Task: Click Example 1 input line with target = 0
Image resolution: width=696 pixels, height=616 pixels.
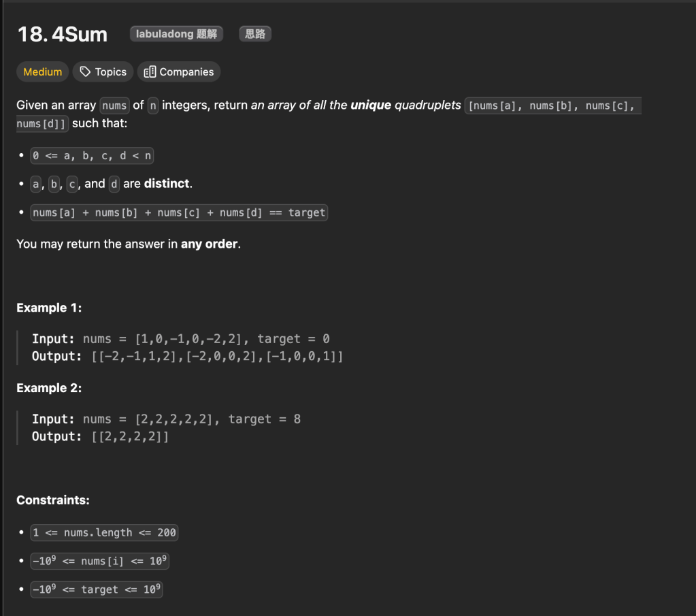Action: [x=181, y=339]
